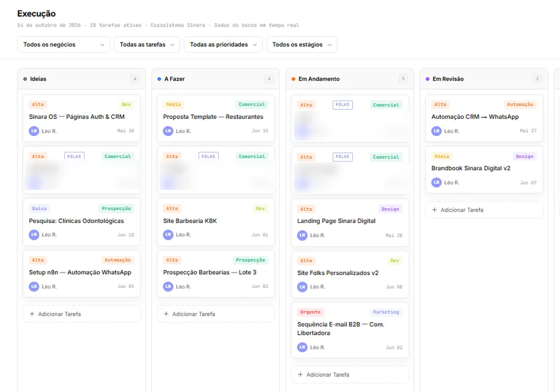Click the Urgente priority tag
Screen dimensions: 560x392
pyautogui.click(x=310, y=312)
